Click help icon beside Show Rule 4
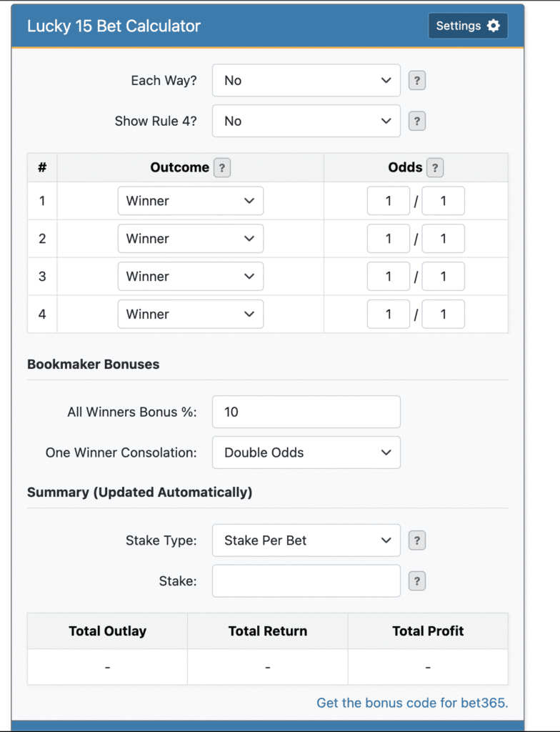 click(416, 122)
